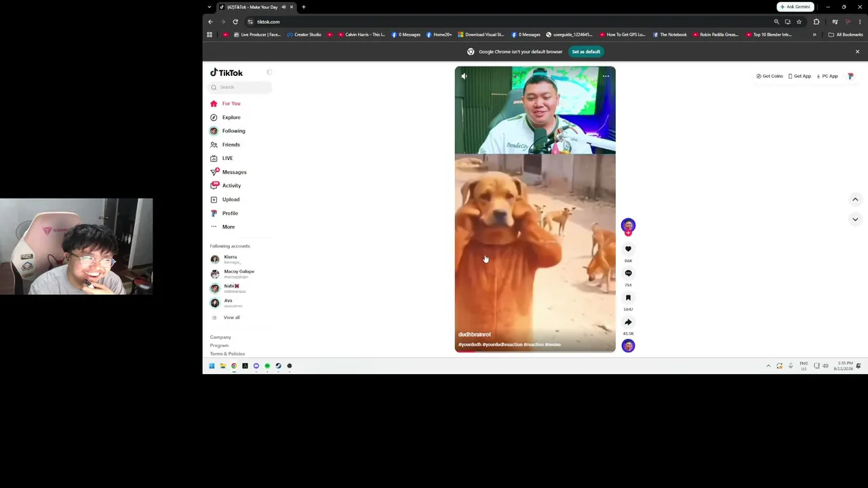
Task: Mute tab using tab audio icon
Action: point(283,7)
